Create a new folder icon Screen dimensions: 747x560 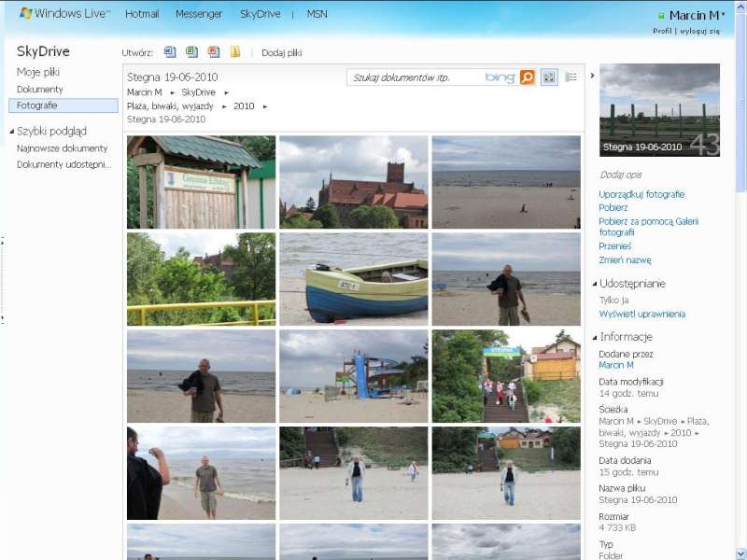click(x=235, y=52)
